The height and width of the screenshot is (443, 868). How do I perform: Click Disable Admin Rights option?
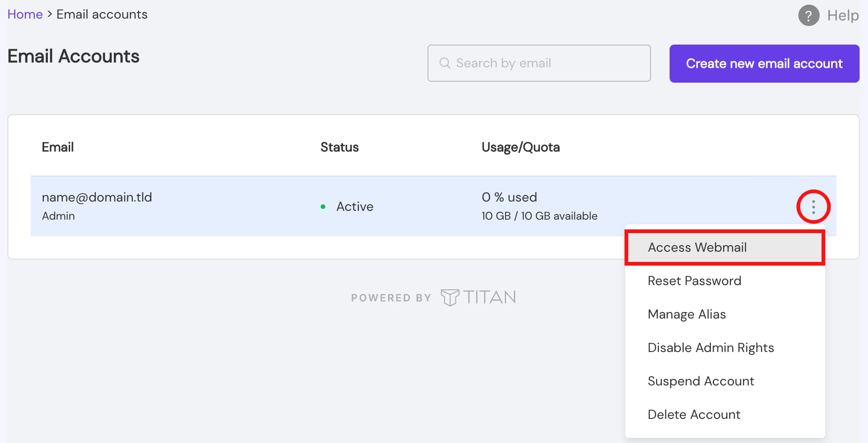pos(710,348)
